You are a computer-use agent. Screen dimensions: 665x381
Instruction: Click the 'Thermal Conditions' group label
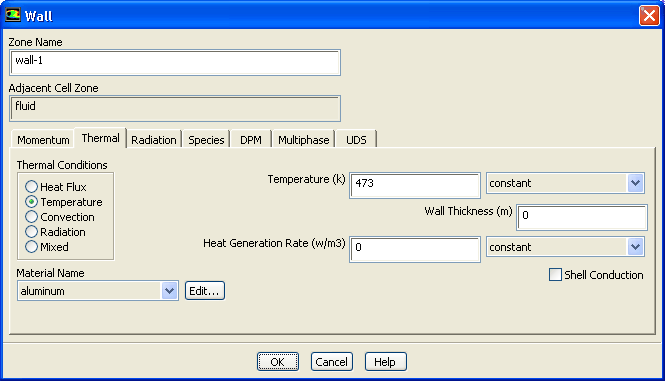(x=62, y=165)
